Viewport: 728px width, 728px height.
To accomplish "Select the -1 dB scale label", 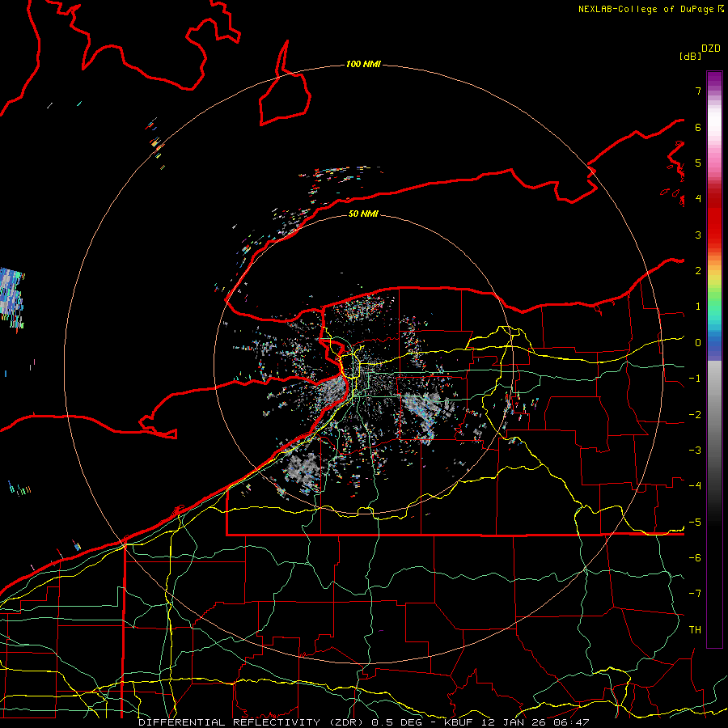I will [695, 379].
